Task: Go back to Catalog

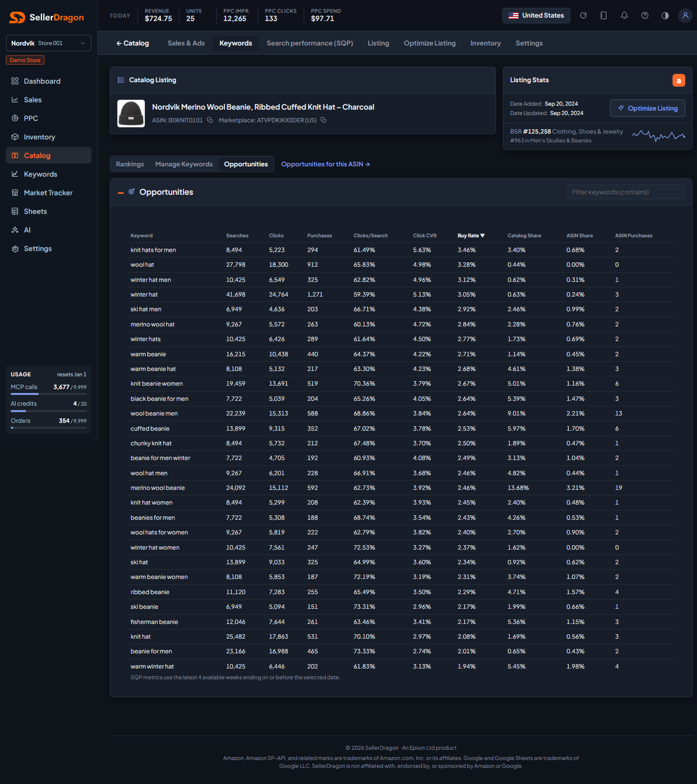Action: tap(133, 43)
